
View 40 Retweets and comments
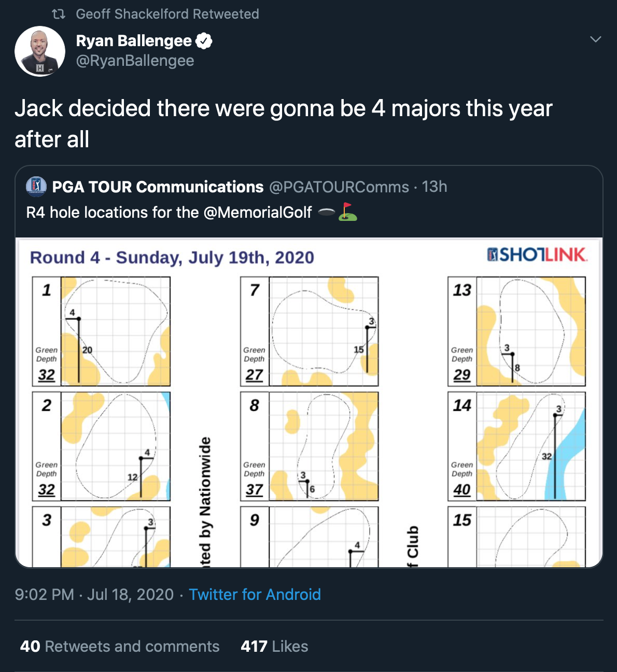120,646
